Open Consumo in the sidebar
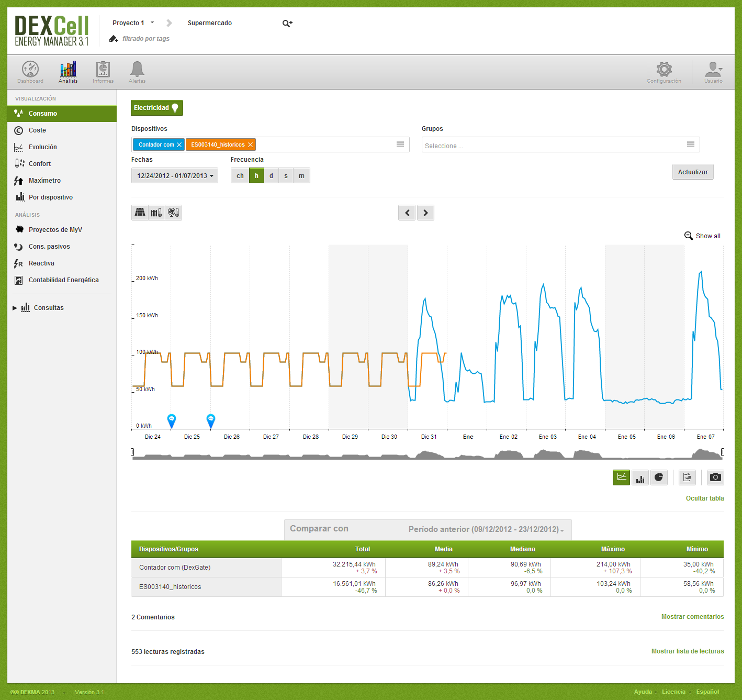Viewport: 742px width, 700px height. (62, 114)
